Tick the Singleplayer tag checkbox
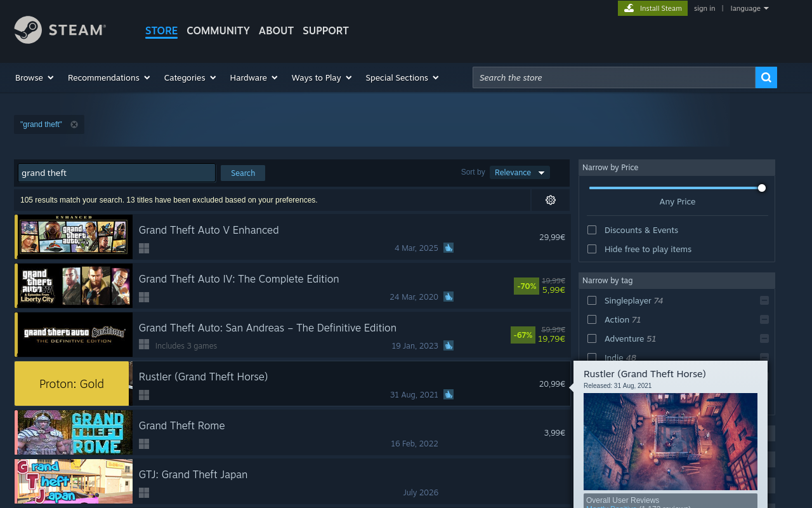The height and width of the screenshot is (508, 812). (592, 300)
